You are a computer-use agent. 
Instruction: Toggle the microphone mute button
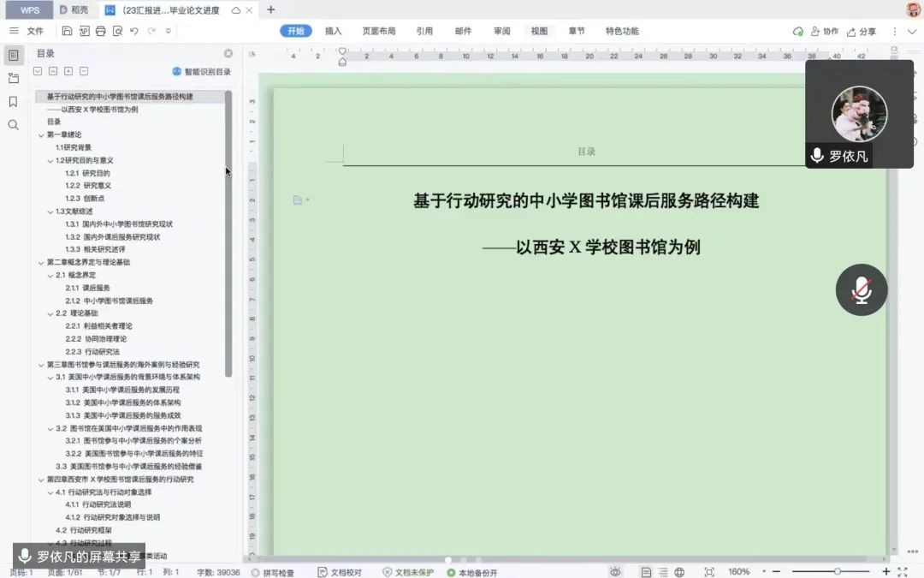(x=861, y=290)
